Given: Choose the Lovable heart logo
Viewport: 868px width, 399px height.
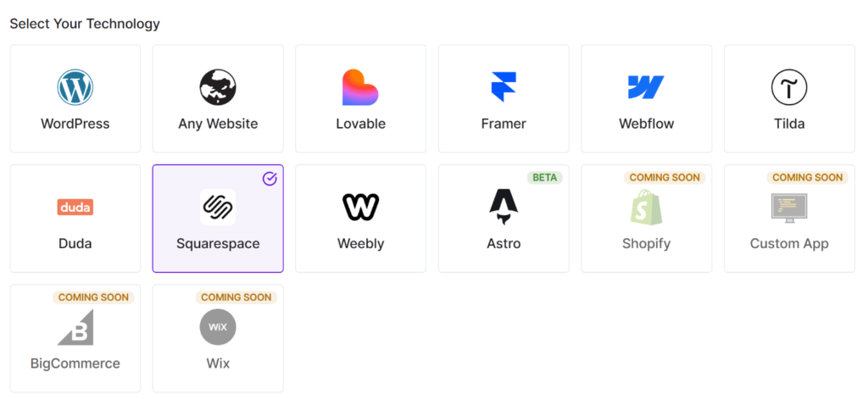Looking at the screenshot, I should pos(360,87).
